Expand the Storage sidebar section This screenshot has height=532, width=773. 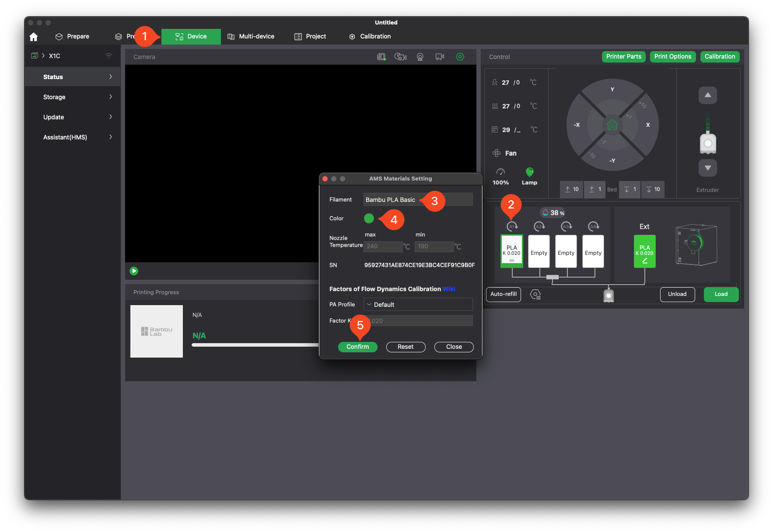(73, 97)
